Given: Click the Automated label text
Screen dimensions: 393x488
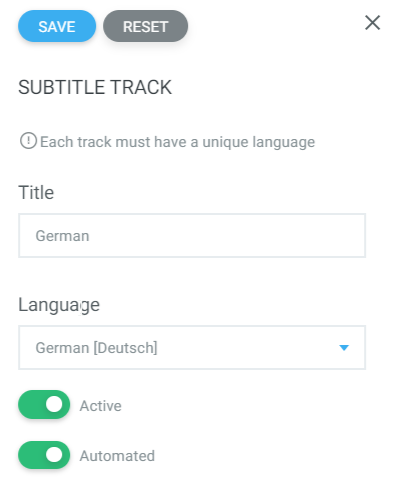Looking at the screenshot, I should 117,456.
